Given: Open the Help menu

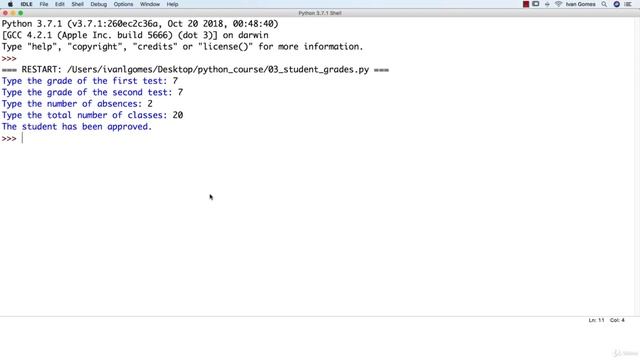Looking at the screenshot, I should pos(172,4).
